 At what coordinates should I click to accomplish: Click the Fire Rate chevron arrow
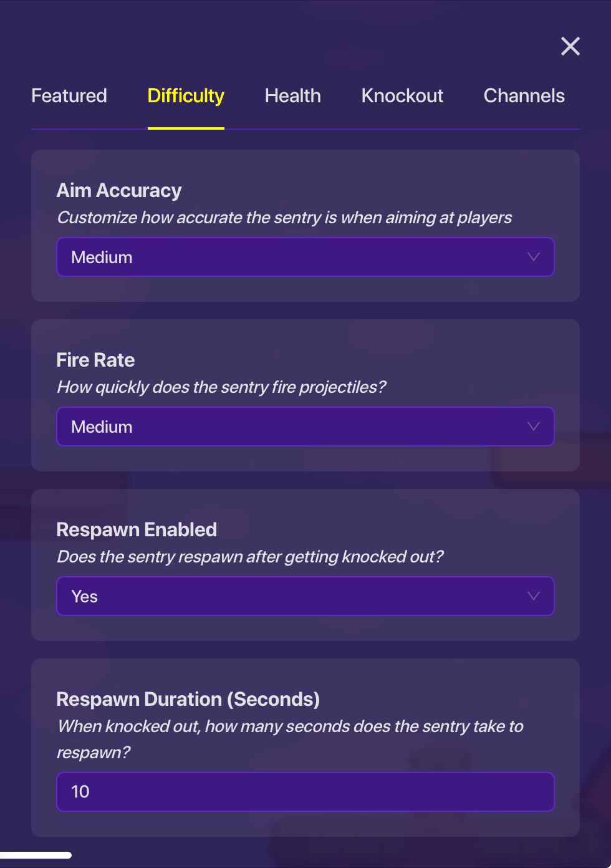pyautogui.click(x=533, y=427)
